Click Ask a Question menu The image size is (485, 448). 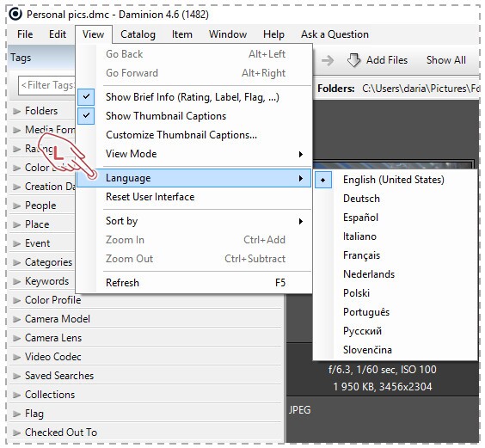pyautogui.click(x=335, y=34)
